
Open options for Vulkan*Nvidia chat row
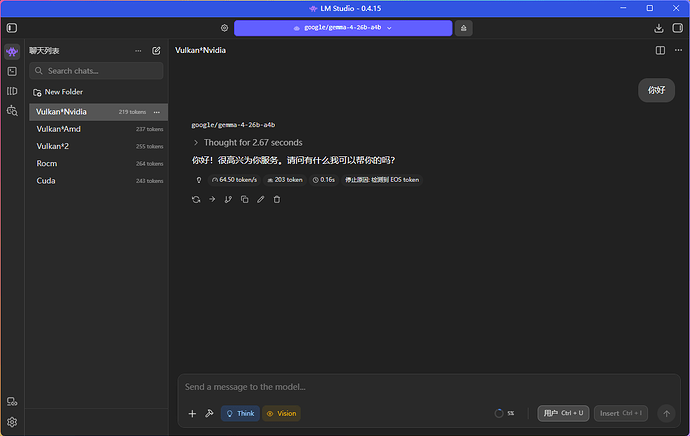pos(157,112)
